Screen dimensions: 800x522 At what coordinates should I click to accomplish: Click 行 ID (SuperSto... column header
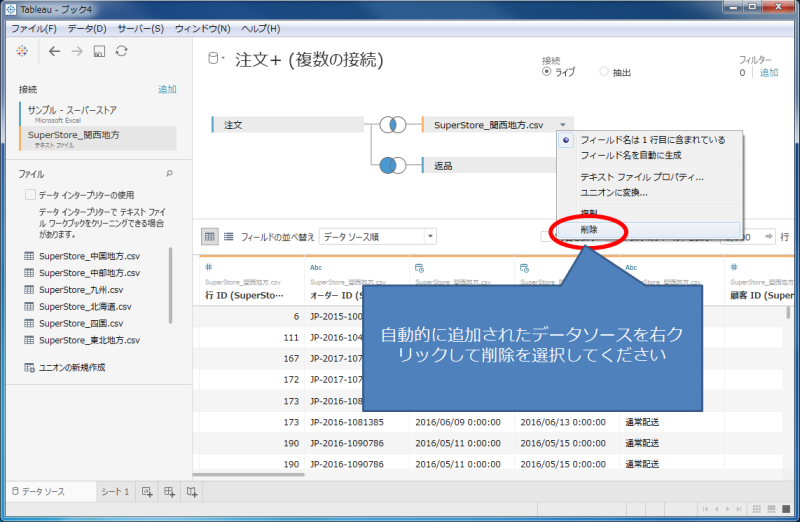pyautogui.click(x=244, y=295)
